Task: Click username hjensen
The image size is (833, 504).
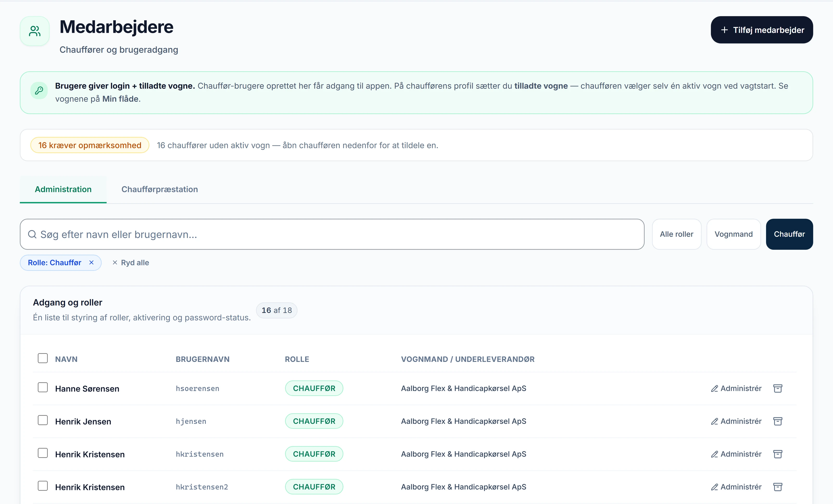Action: click(x=191, y=421)
